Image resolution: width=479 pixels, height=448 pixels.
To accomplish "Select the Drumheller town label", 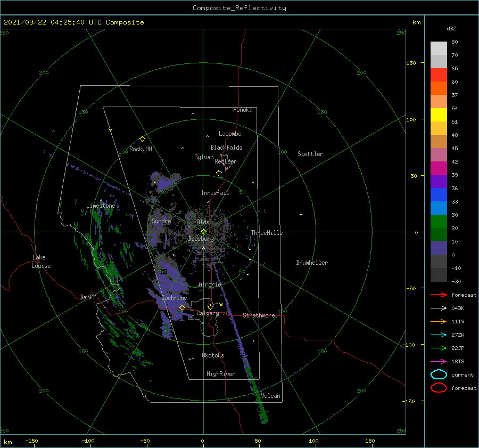I will click(x=312, y=263).
